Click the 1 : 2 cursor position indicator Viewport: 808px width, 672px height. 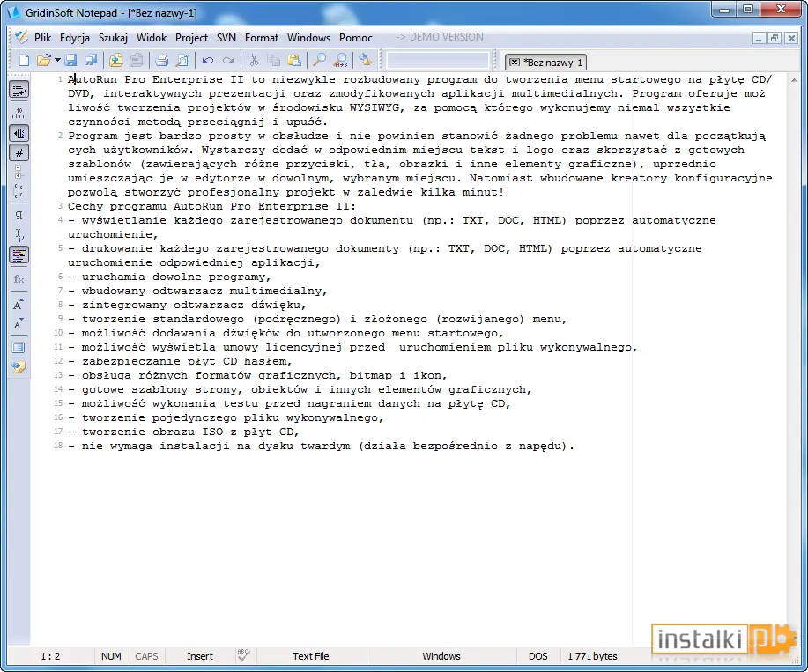click(50, 656)
